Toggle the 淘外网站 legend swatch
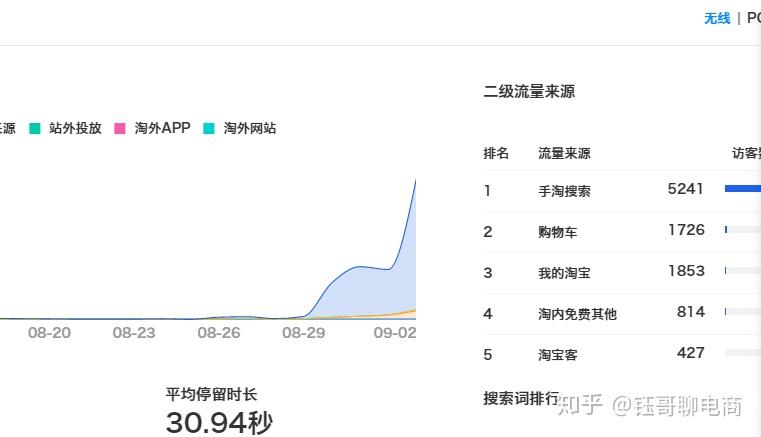 pos(209,128)
